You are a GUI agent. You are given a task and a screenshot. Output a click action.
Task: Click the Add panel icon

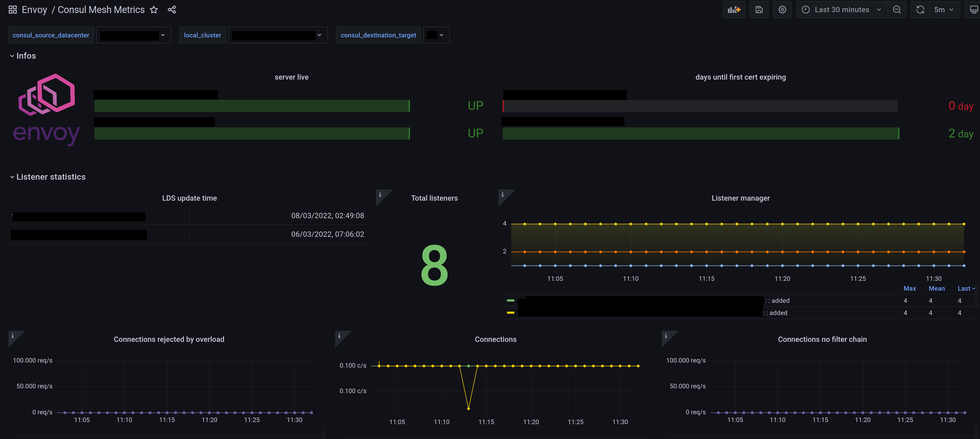733,10
